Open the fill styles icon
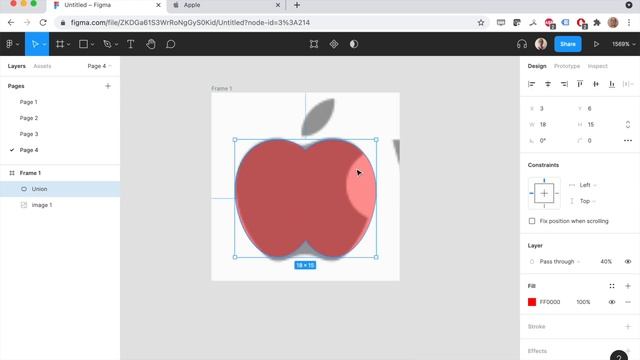Image resolution: width=640 pixels, height=360 pixels. pyautogui.click(x=612, y=286)
